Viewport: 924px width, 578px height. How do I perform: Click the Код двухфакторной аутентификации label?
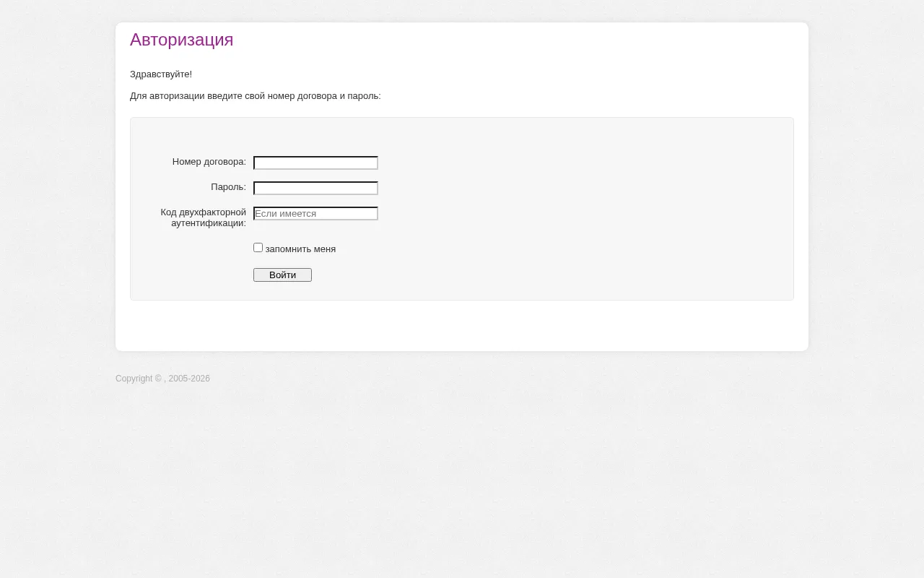click(204, 217)
